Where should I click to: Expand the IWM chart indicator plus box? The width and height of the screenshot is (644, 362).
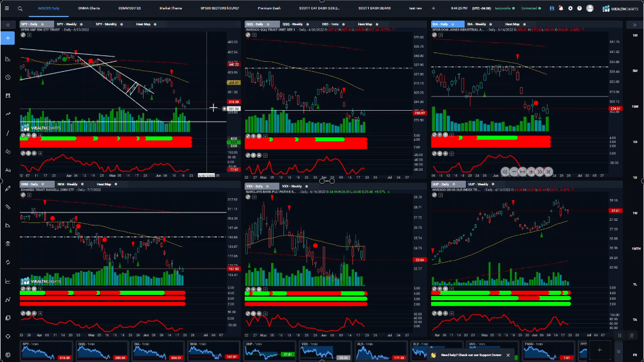coord(29,195)
